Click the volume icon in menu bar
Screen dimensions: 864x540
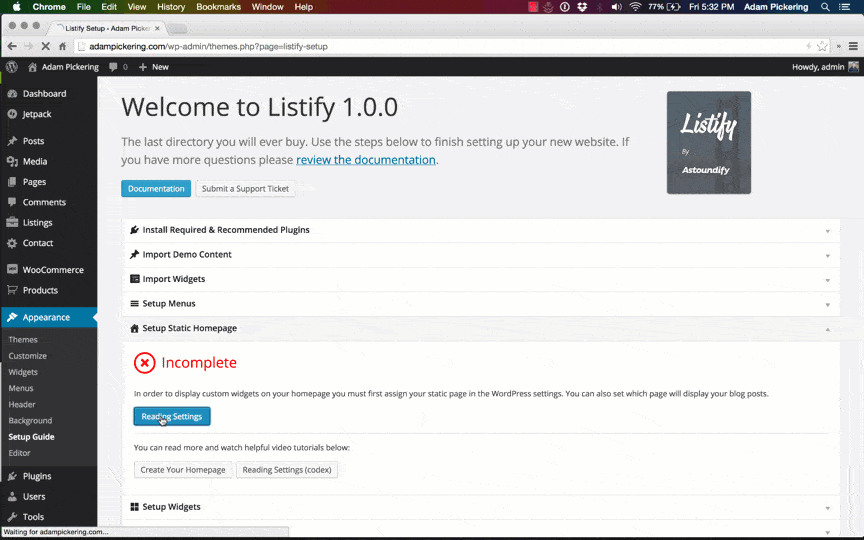pos(617,7)
